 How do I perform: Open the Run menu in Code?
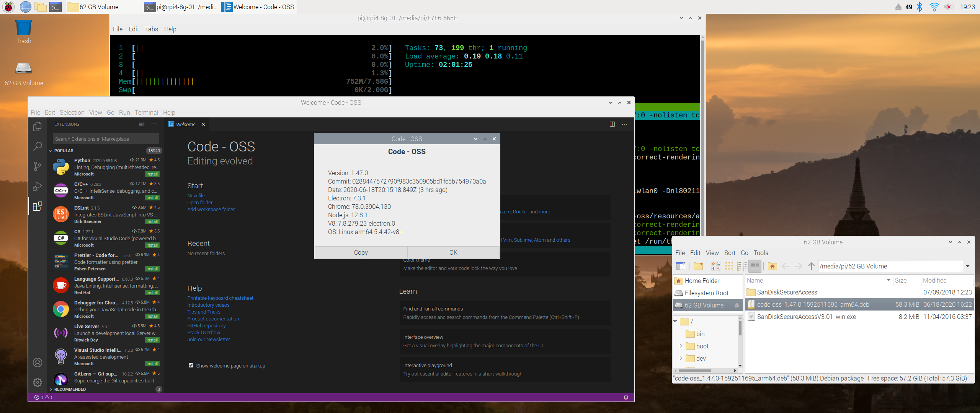click(124, 112)
